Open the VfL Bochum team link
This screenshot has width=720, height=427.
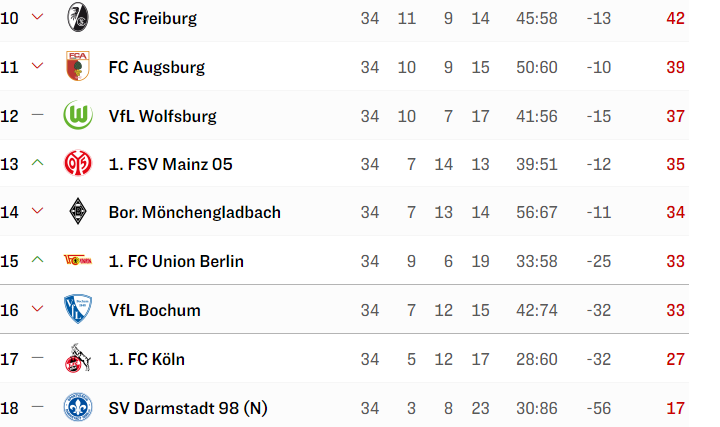pos(154,310)
